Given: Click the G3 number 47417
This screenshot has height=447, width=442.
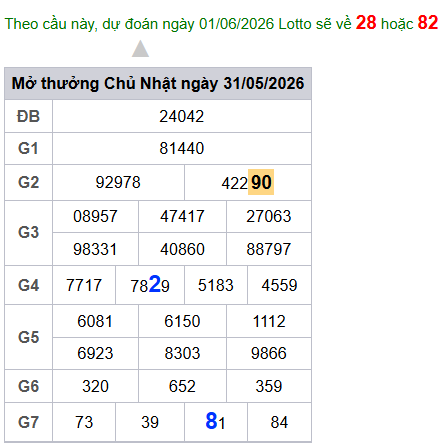Looking at the screenshot, I should click(182, 216).
